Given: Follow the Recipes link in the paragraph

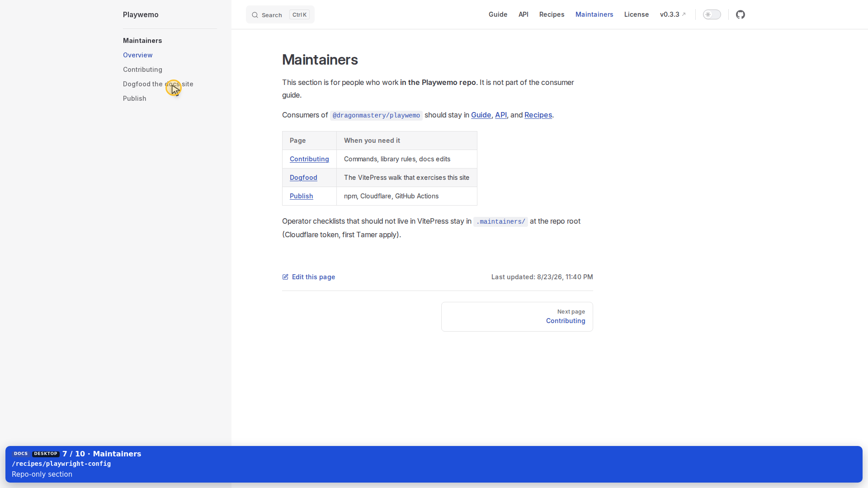Looking at the screenshot, I should (538, 115).
